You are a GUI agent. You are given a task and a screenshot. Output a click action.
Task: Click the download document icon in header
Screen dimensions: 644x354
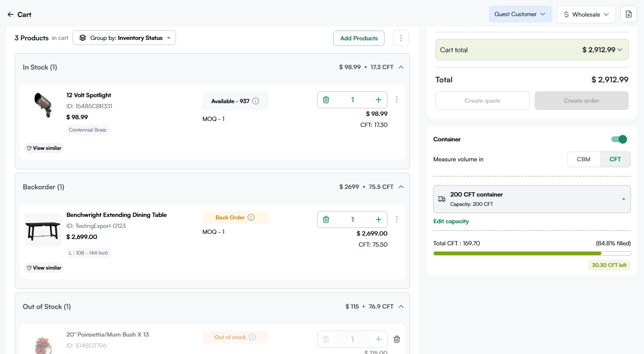click(x=628, y=14)
